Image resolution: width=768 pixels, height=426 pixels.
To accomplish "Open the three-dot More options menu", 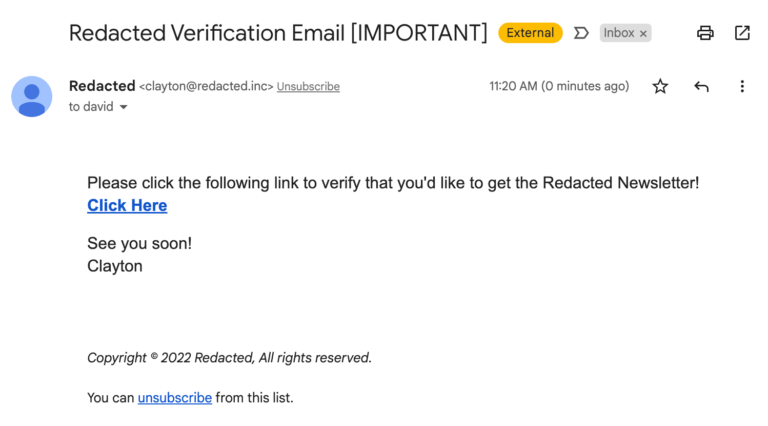I will [x=742, y=86].
